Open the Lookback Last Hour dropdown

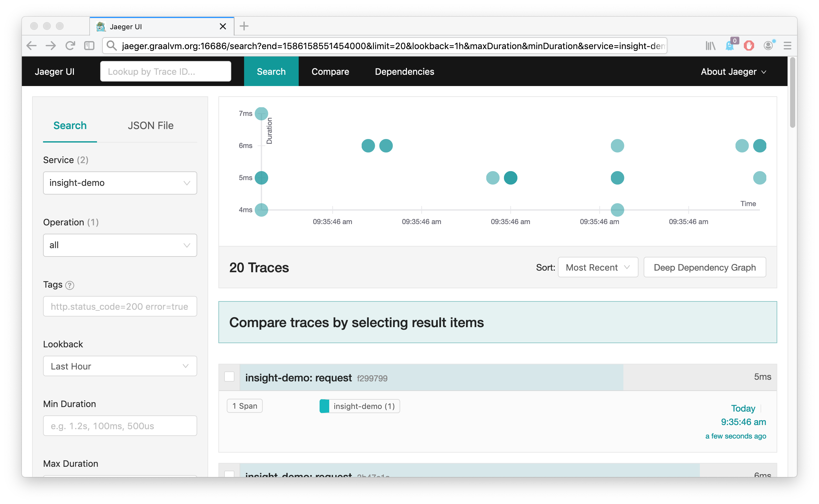click(x=120, y=366)
